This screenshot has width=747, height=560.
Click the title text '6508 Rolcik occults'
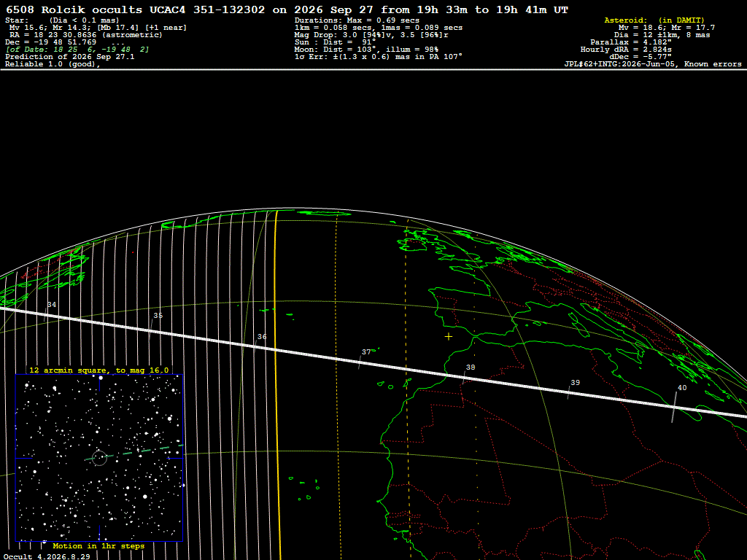[74, 9]
